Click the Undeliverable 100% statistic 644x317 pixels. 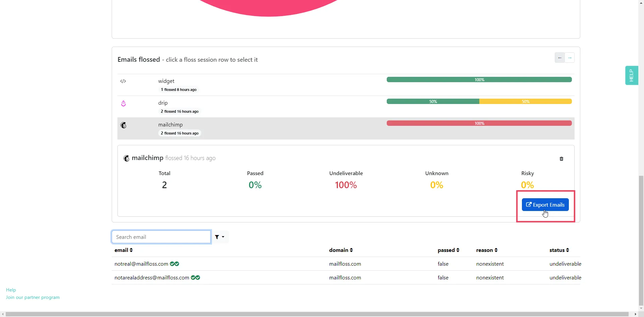tap(346, 185)
